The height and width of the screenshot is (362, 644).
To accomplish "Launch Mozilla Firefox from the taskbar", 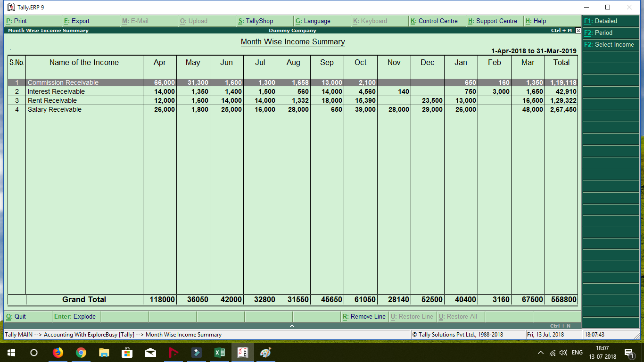I will (58, 352).
